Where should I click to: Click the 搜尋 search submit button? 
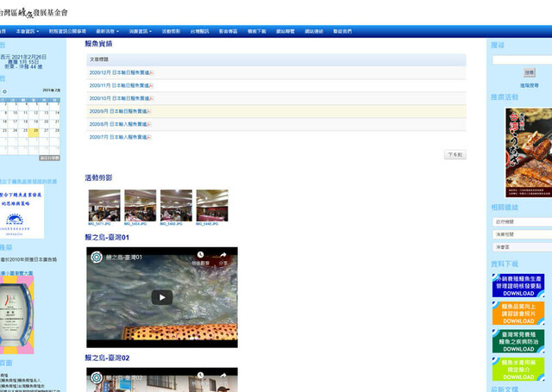pyautogui.click(x=529, y=72)
